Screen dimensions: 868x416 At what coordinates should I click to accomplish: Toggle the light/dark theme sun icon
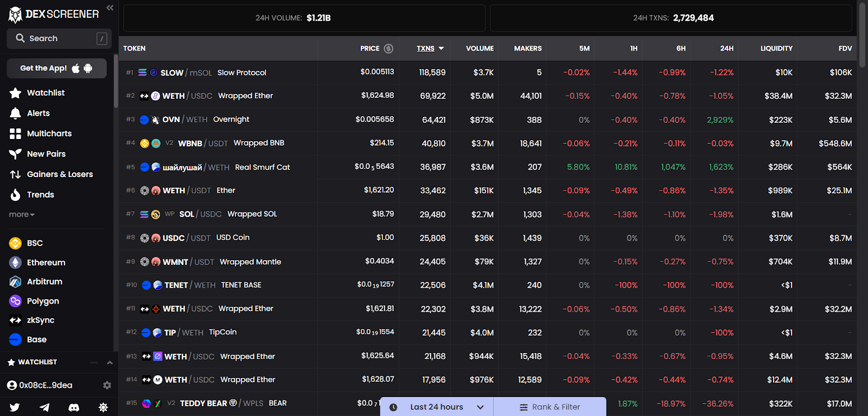(103, 407)
